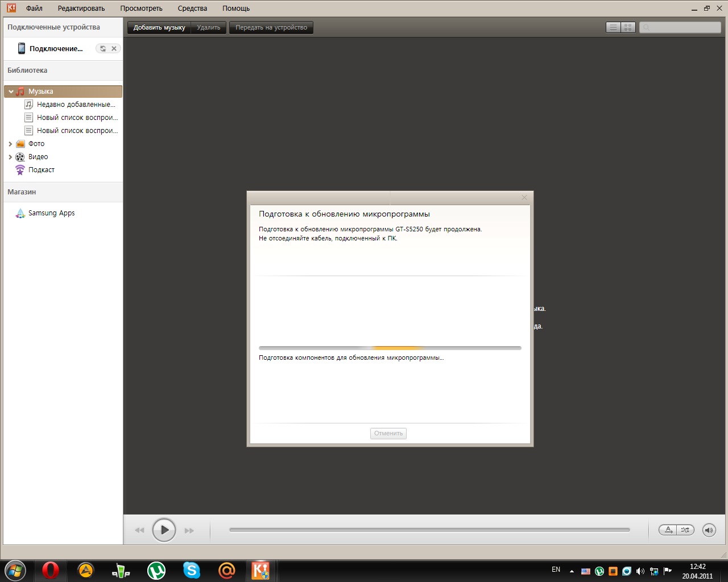Toggle shuffle playback
728x582 pixels.
685,530
